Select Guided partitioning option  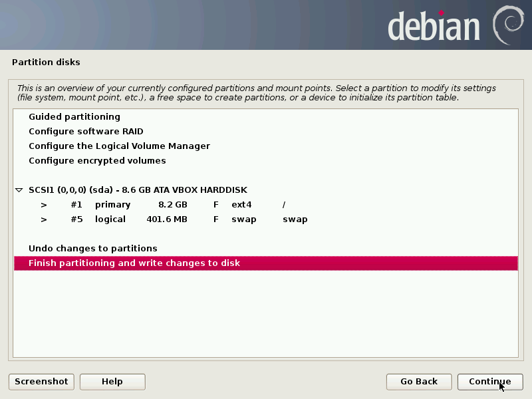(266, 117)
